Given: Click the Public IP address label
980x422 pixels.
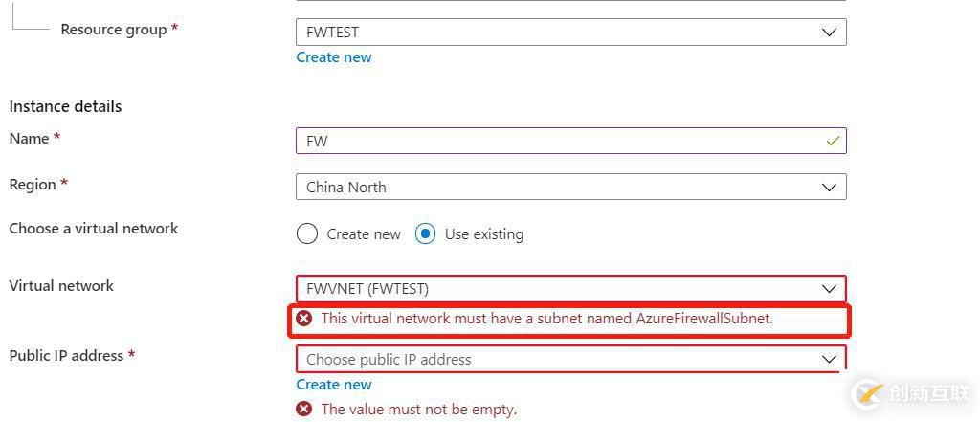Looking at the screenshot, I should [66, 356].
